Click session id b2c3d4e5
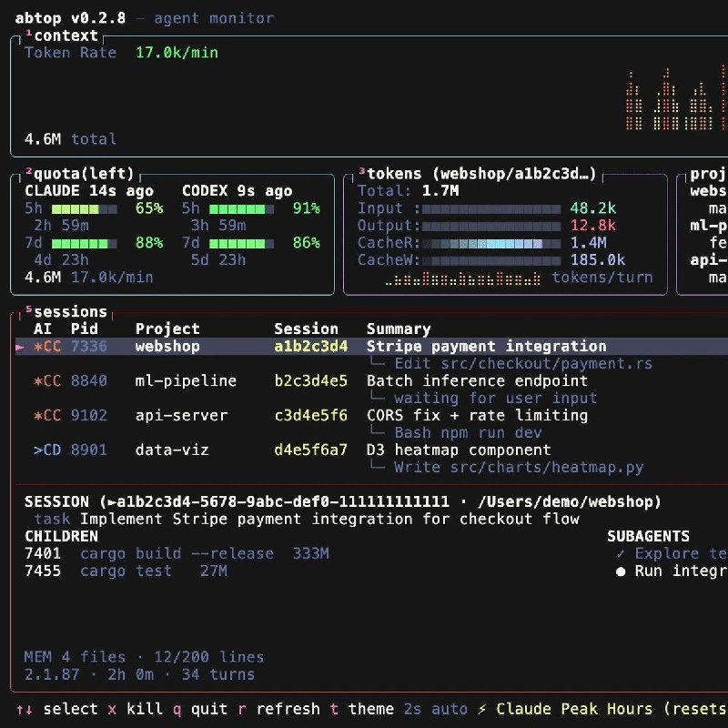The height and width of the screenshot is (728, 728). click(x=310, y=381)
